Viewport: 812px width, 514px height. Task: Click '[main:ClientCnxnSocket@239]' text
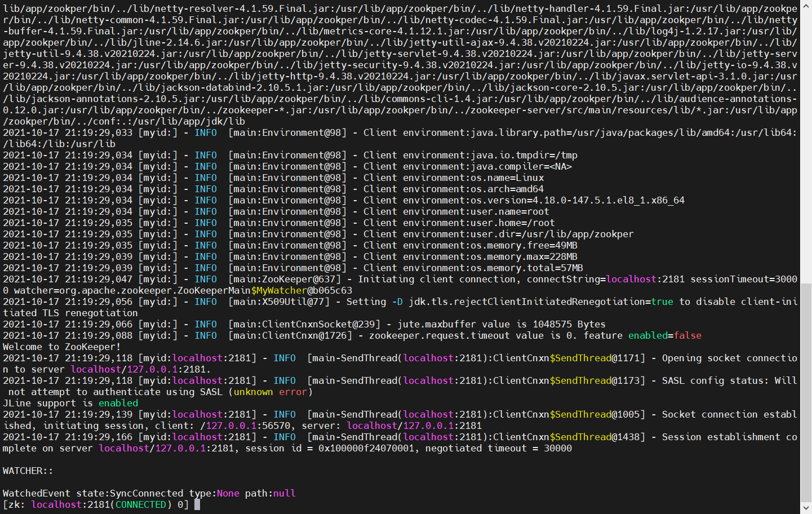pyautogui.click(x=304, y=324)
